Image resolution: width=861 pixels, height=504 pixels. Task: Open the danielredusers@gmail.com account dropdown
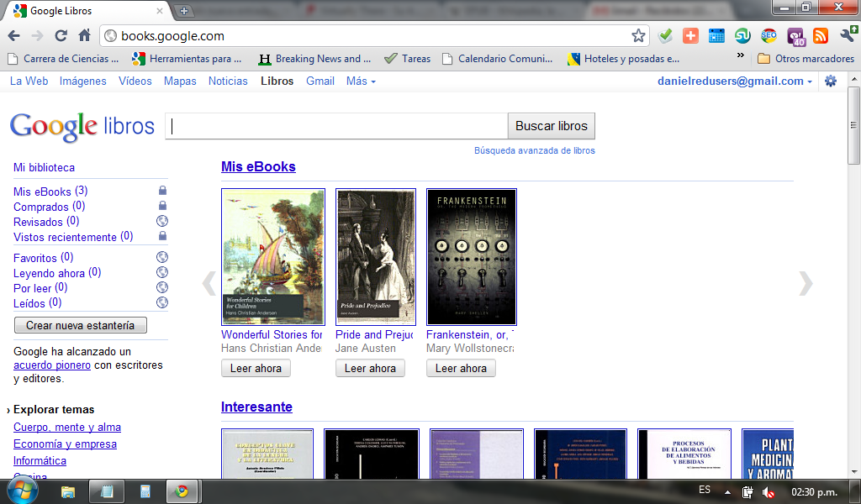(735, 81)
